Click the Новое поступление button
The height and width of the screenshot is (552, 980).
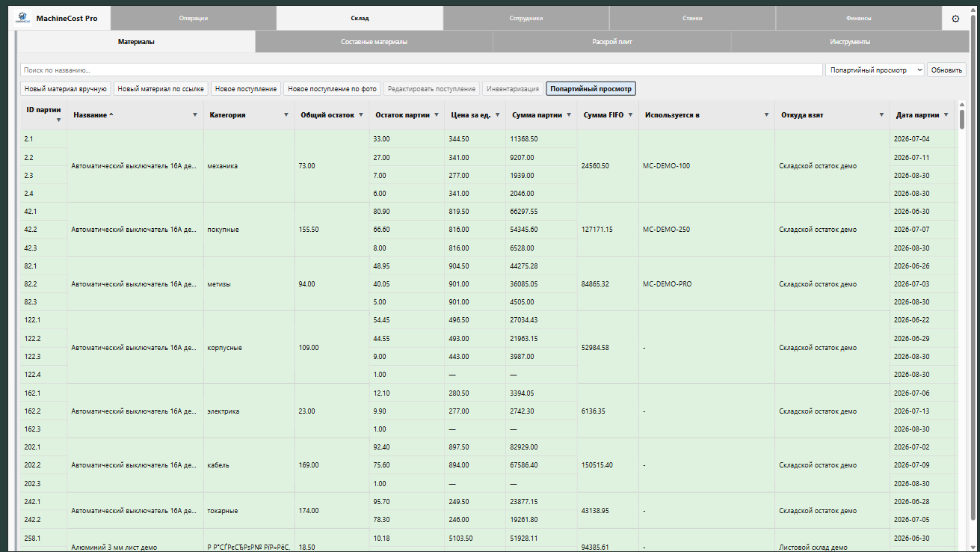[x=246, y=88]
